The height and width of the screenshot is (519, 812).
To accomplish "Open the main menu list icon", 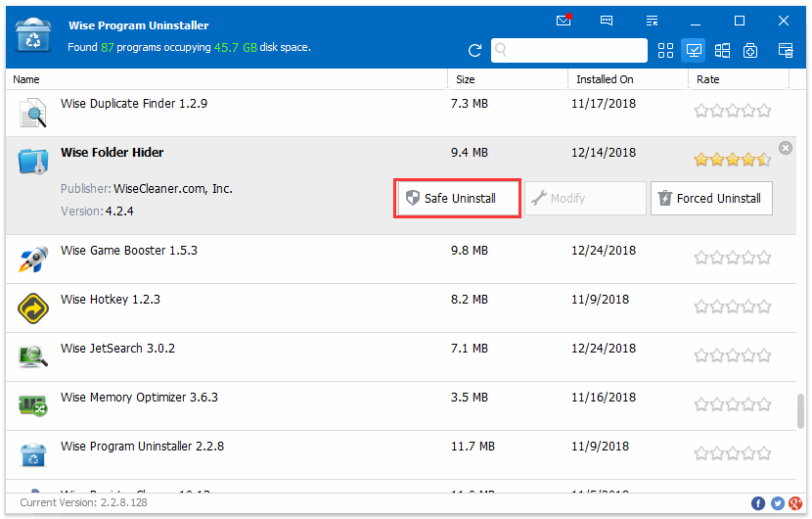I will click(x=652, y=21).
